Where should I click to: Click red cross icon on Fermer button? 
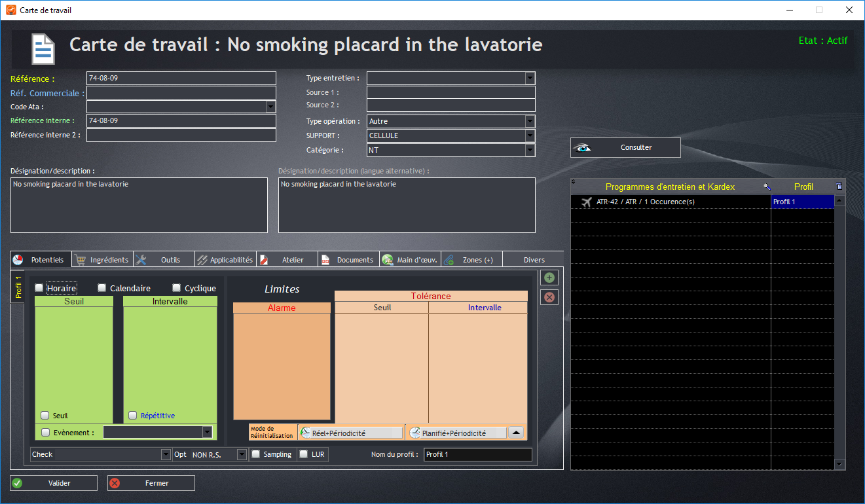[115, 483]
